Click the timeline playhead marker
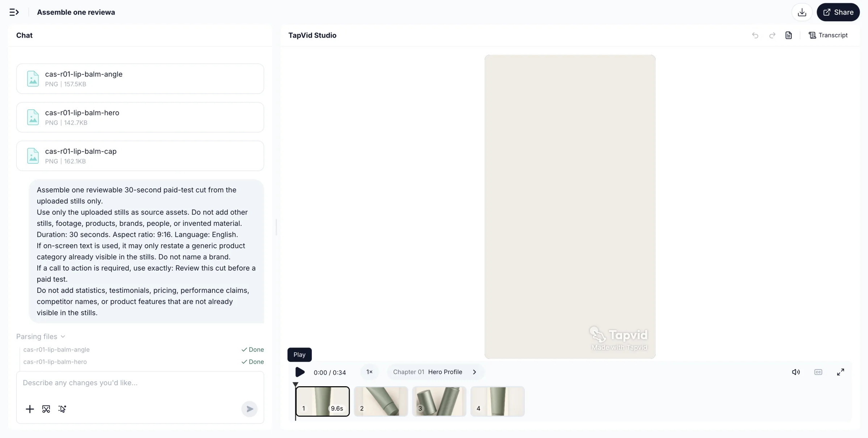This screenshot has height=438, width=868. pos(295,384)
